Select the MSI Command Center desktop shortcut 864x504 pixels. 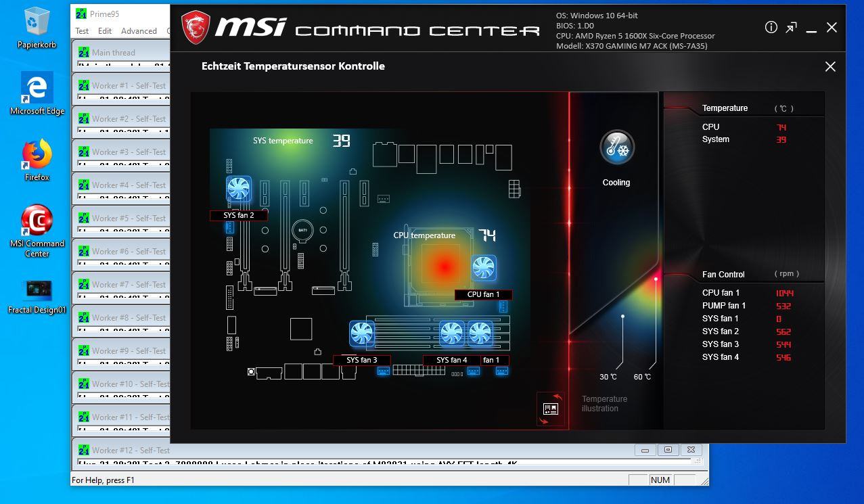37,231
